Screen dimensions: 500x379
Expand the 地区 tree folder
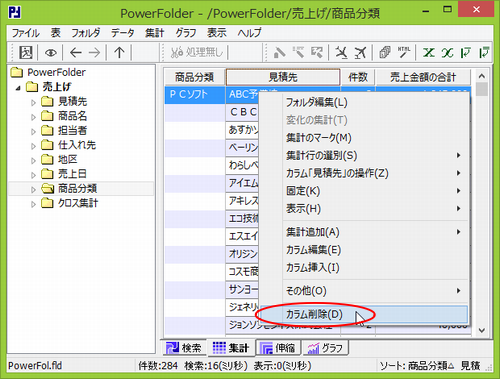(x=33, y=161)
